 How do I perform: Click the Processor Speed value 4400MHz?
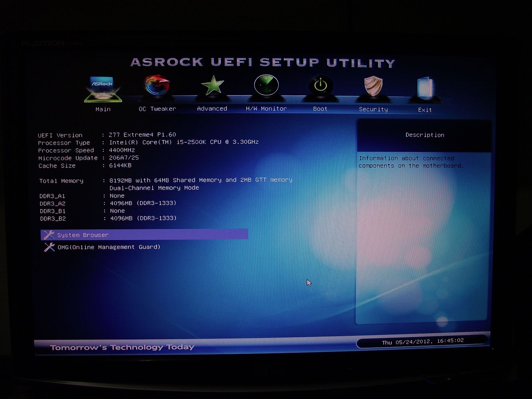point(122,150)
